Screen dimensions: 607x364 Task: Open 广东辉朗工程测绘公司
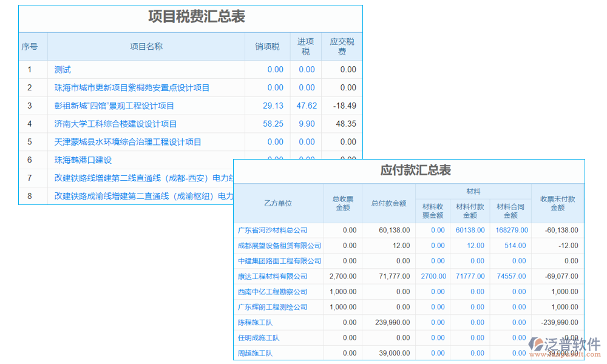[276, 306]
